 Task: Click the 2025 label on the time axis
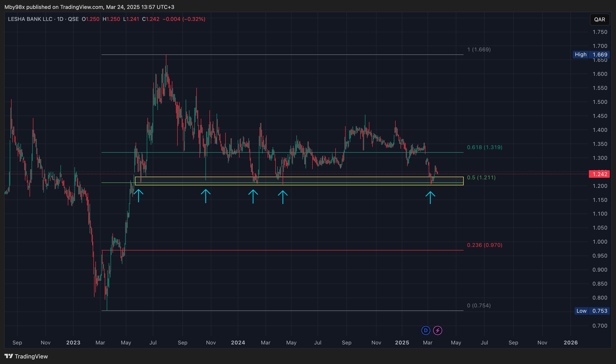pyautogui.click(x=402, y=342)
